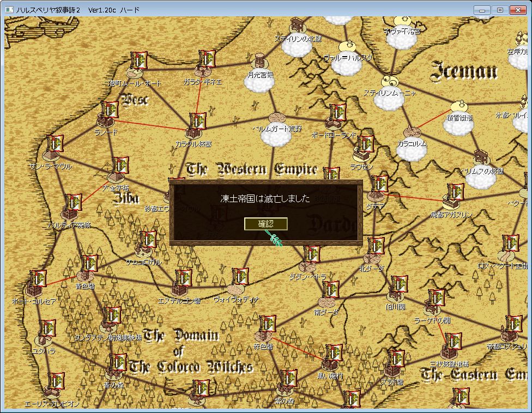Select the ボードローランド flag icon

(x=338, y=113)
